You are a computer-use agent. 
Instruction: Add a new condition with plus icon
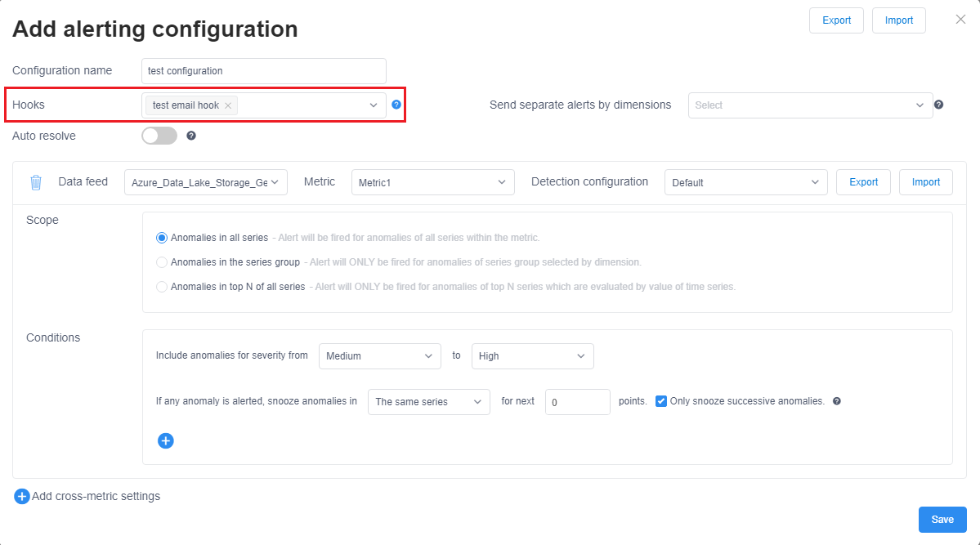166,440
